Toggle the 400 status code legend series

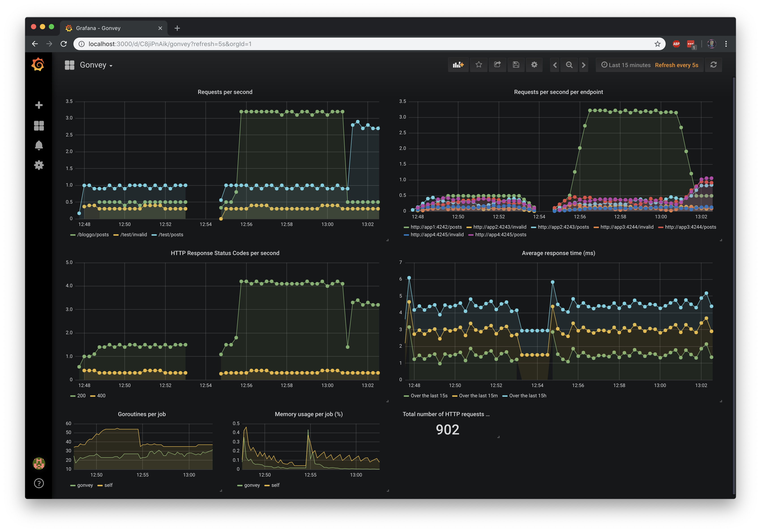click(101, 396)
